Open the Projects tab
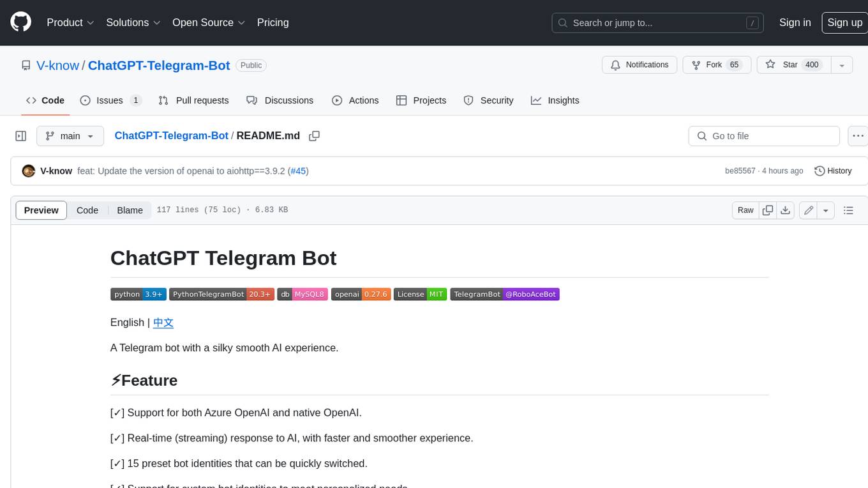This screenshot has width=868, height=488. click(x=421, y=100)
